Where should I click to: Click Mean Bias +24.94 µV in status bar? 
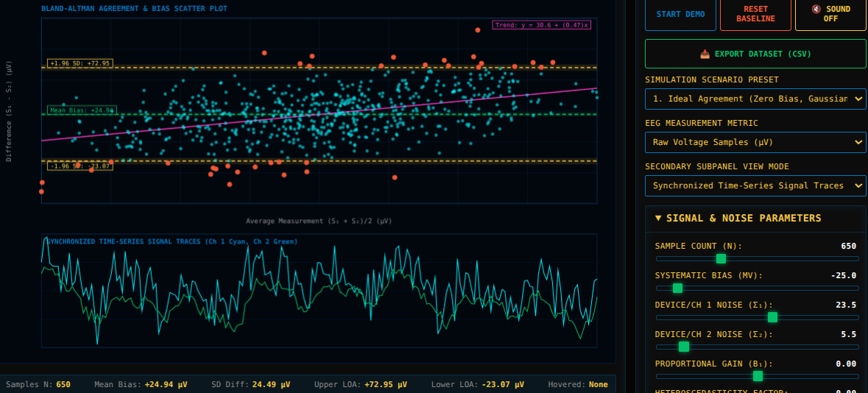[x=141, y=384]
